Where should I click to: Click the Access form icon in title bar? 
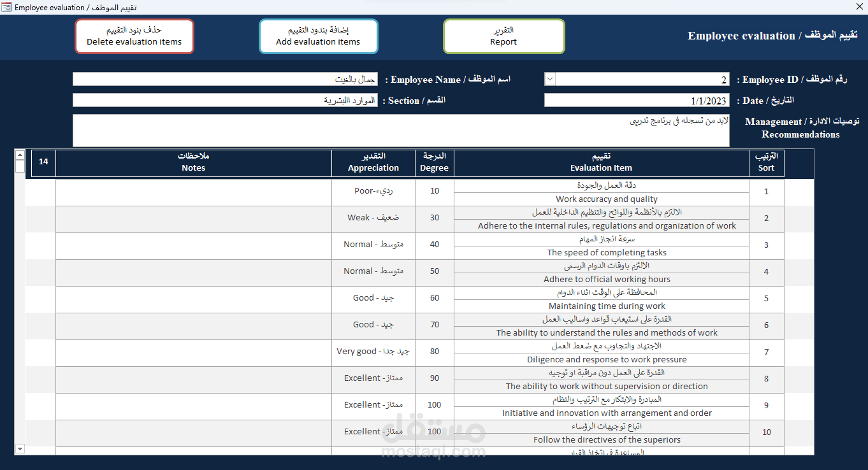(x=6, y=7)
